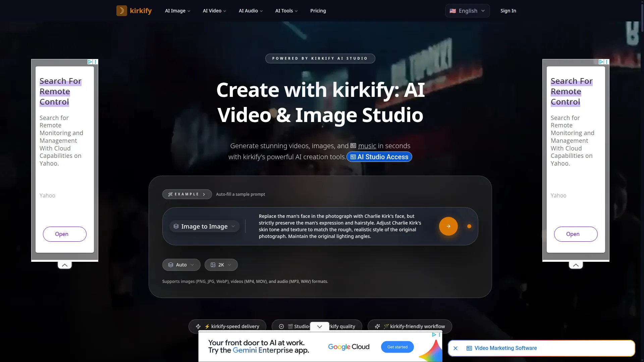Expand the English language dropdown
This screenshot has height=362, width=644.
point(467,11)
